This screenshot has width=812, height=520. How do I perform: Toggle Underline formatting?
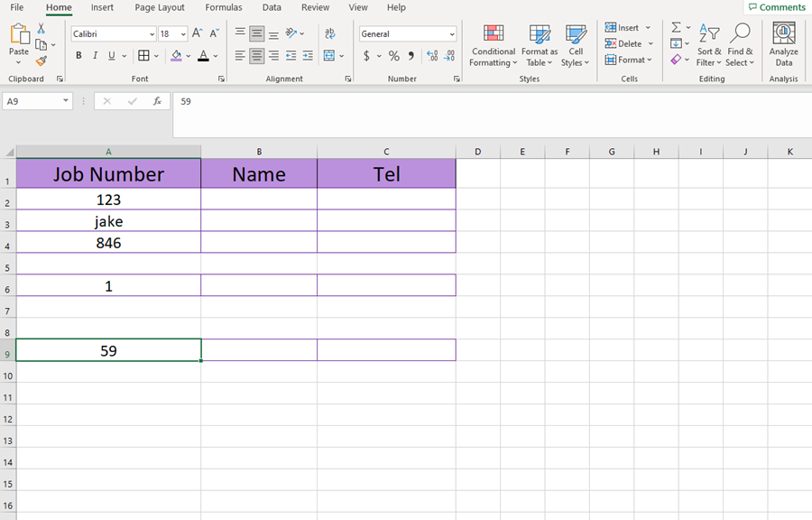(x=111, y=55)
